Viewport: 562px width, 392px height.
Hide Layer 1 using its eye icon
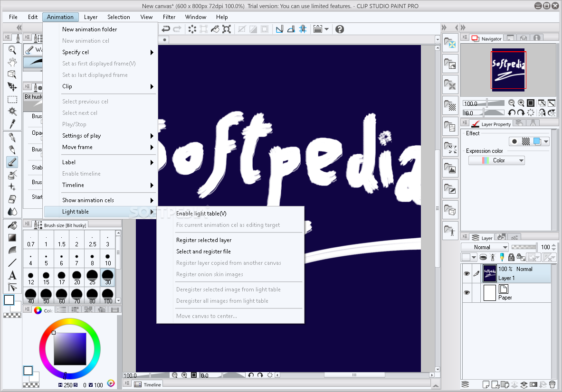tap(467, 273)
